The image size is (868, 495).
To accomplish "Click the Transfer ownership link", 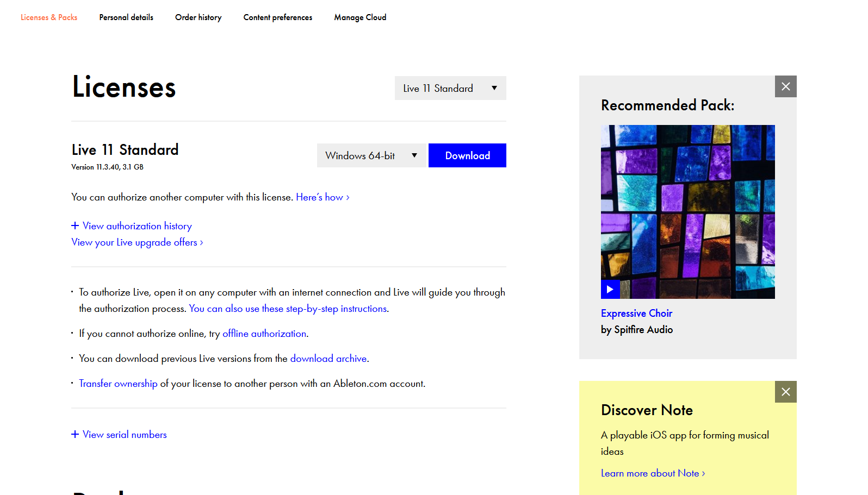I will point(118,384).
